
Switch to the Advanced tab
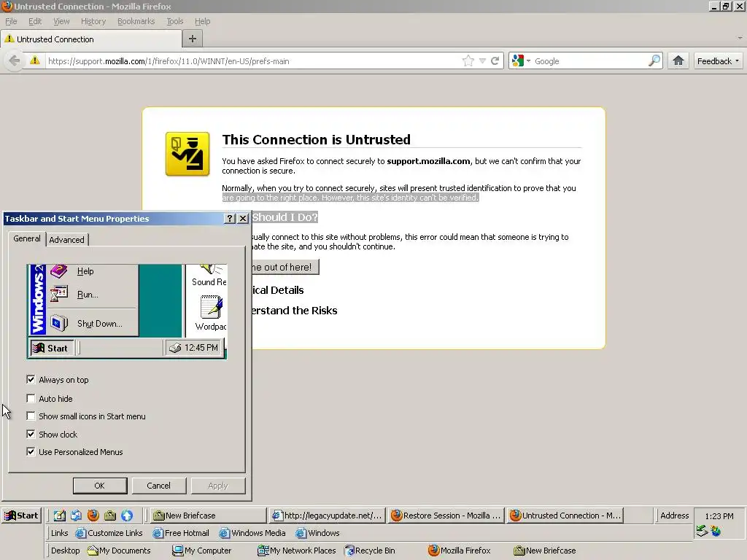(66, 239)
